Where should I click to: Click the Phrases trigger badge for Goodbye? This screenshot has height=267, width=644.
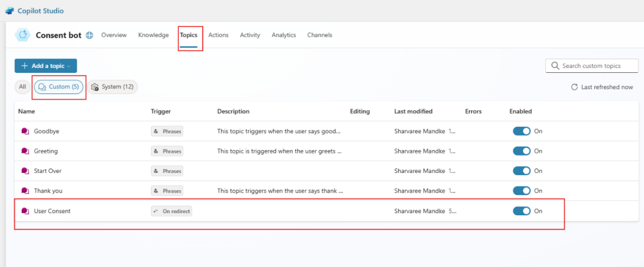pyautogui.click(x=167, y=131)
